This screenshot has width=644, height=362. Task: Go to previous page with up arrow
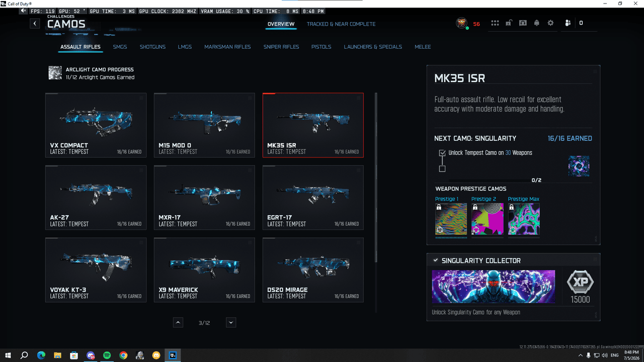coord(178,323)
